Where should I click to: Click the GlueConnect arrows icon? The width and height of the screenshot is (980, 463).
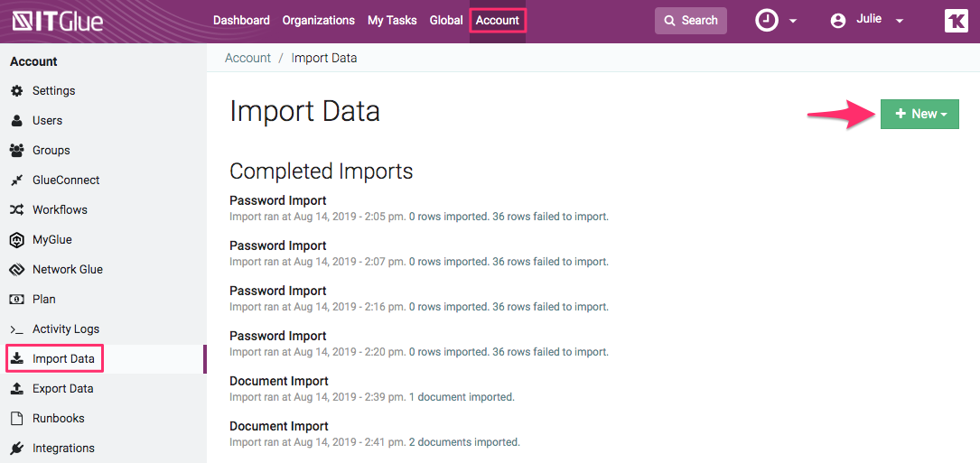[x=17, y=180]
